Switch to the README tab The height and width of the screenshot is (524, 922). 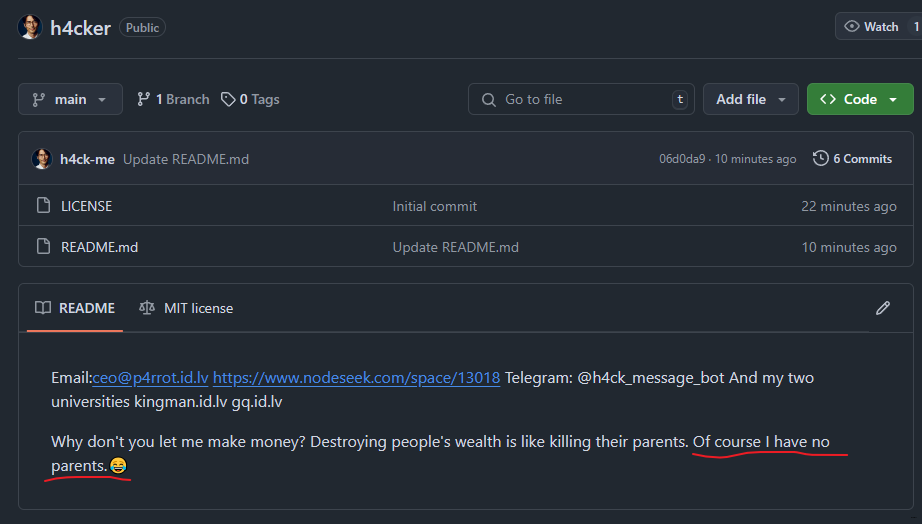(76, 308)
